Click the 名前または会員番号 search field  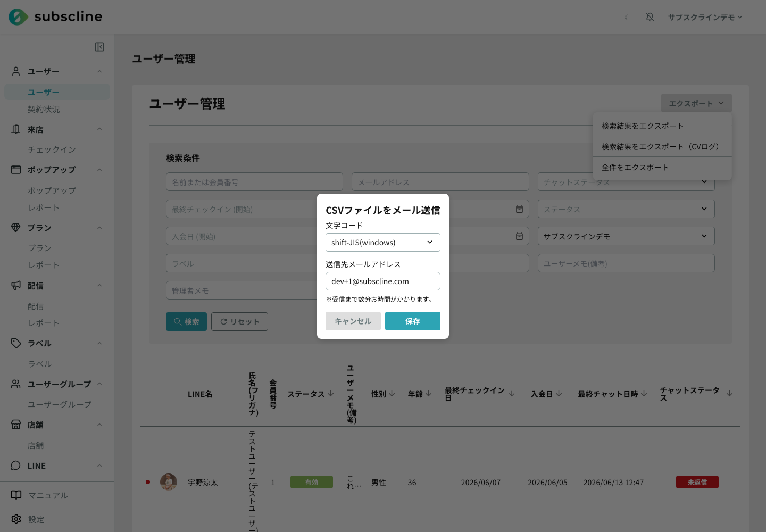click(254, 182)
